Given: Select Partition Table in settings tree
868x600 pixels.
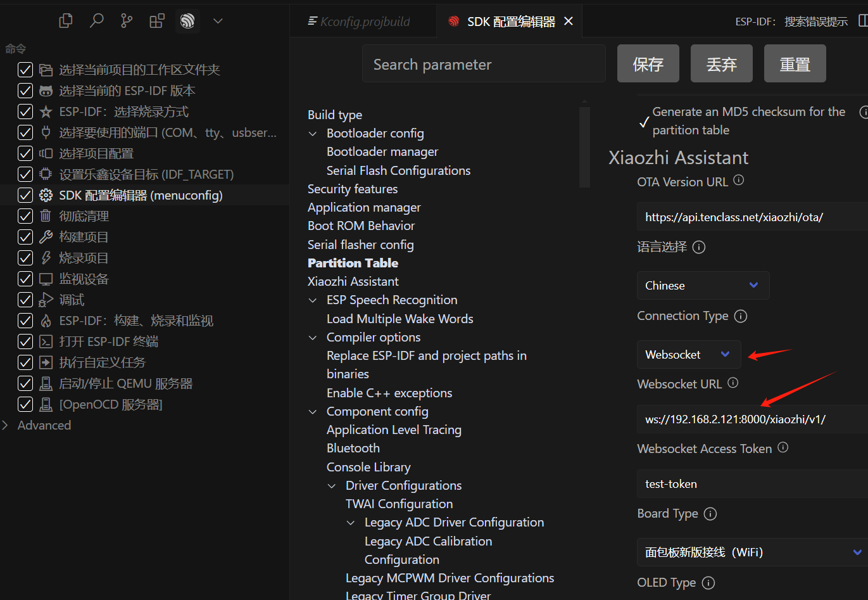Looking at the screenshot, I should pos(353,263).
